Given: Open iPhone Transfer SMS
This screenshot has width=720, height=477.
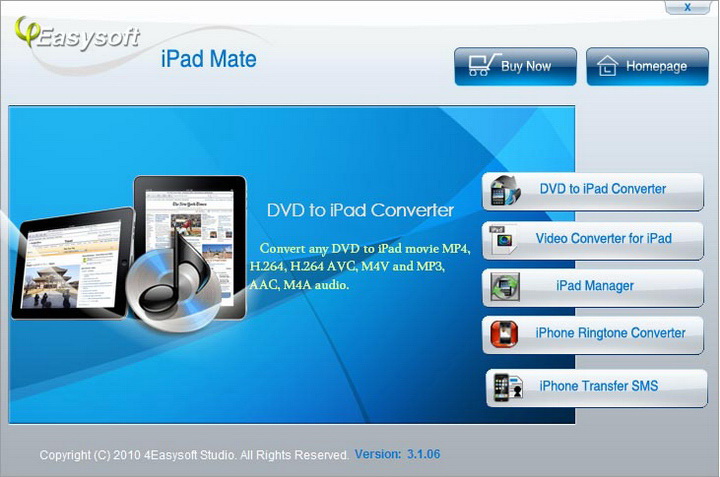Looking at the screenshot, I should click(596, 388).
